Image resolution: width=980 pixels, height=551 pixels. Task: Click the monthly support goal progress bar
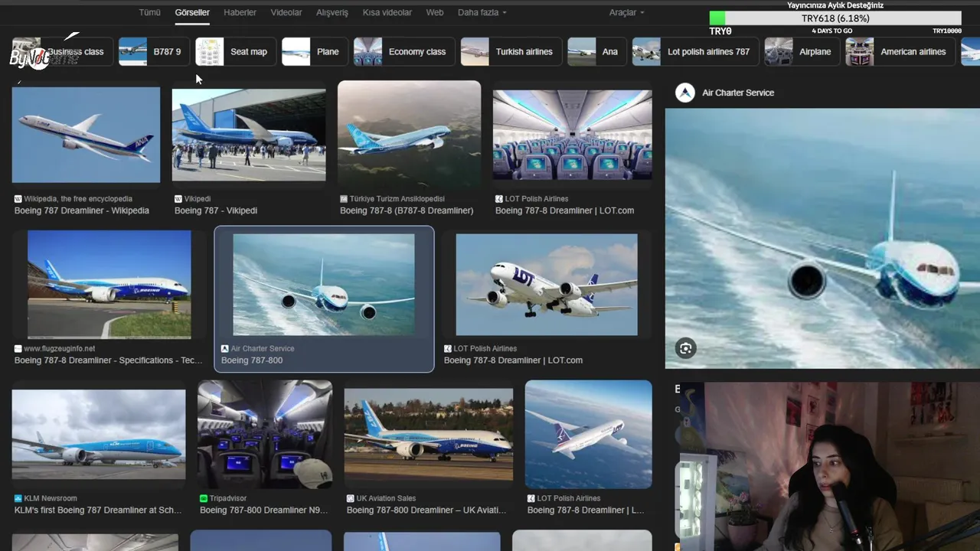[835, 18]
